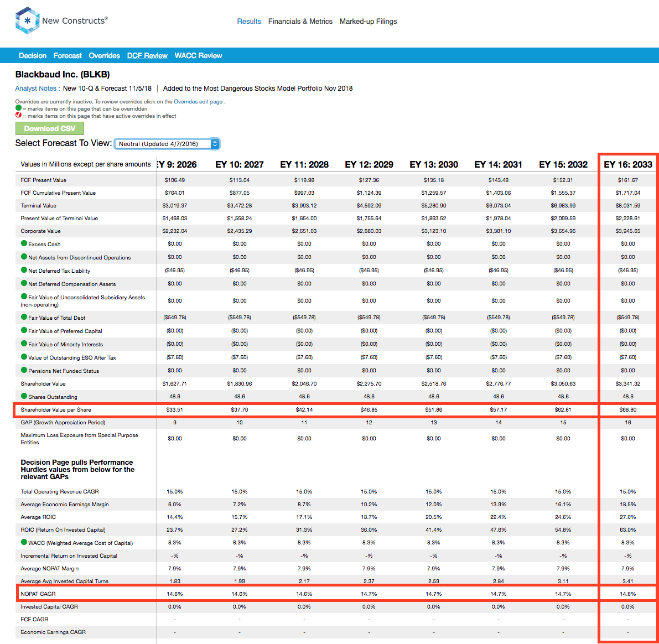The height and width of the screenshot is (644, 659).
Task: Click the 18.5% Average Economic Earnings Margin cell
Action: (628, 504)
